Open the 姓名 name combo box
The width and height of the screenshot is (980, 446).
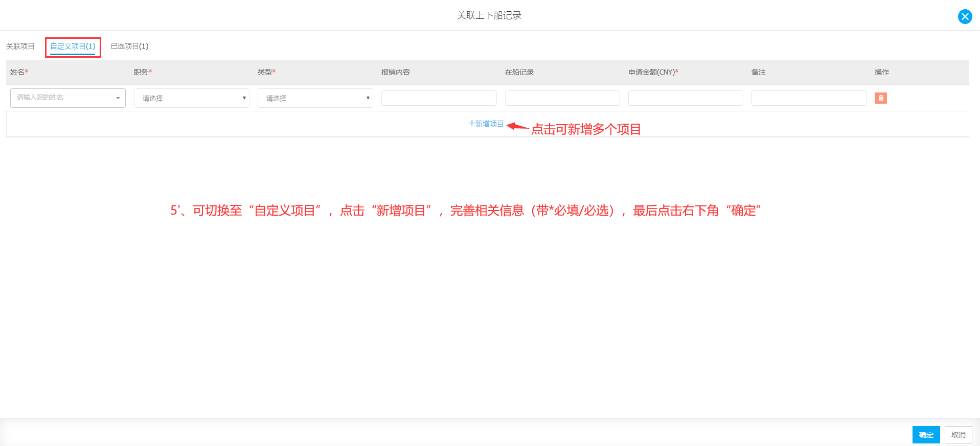pos(68,98)
